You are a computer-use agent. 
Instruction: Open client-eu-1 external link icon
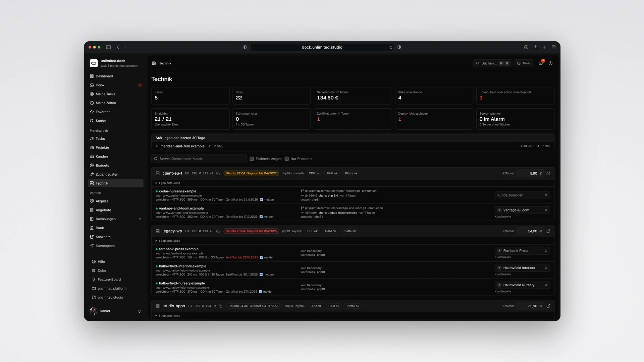[548, 173]
